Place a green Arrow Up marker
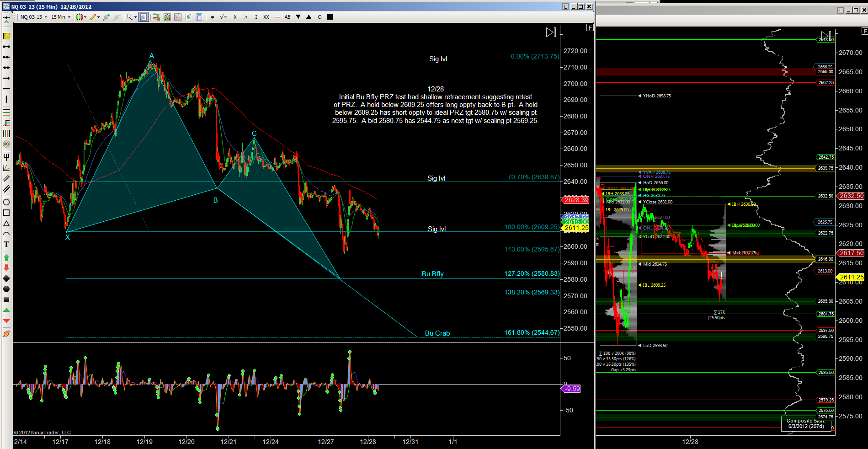The width and height of the screenshot is (868, 449). coord(6,257)
